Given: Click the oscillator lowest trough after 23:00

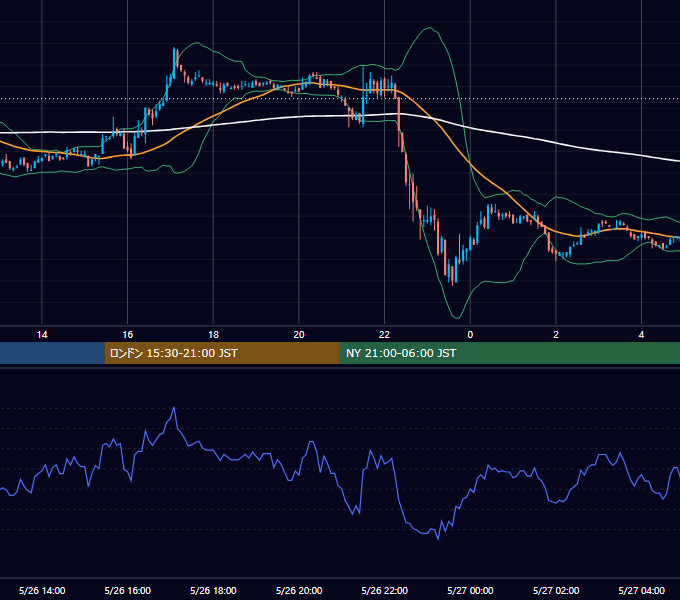Looking at the screenshot, I should click(438, 539).
